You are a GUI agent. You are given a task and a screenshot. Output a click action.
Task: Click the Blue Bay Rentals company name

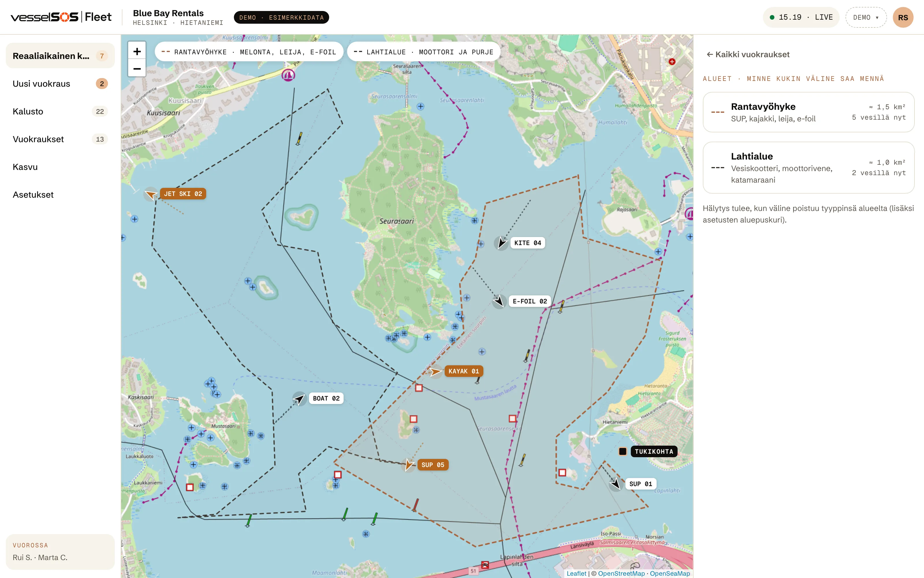click(x=168, y=13)
